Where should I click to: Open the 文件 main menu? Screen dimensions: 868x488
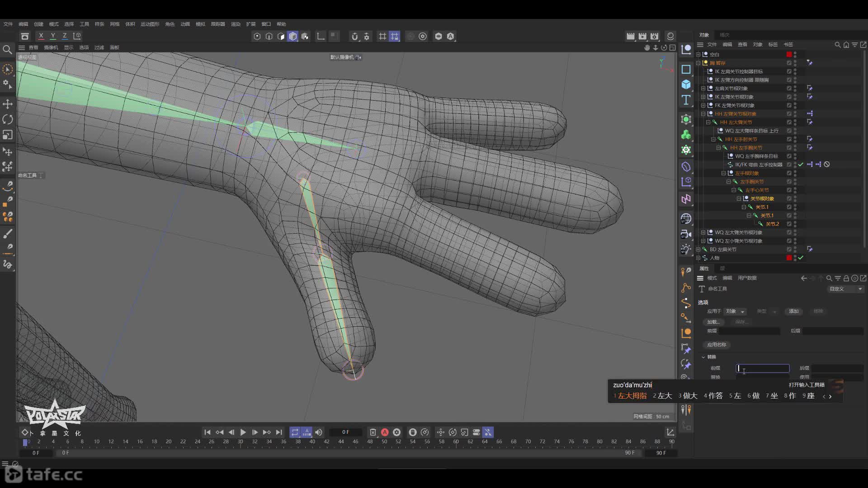pyautogui.click(x=8, y=24)
